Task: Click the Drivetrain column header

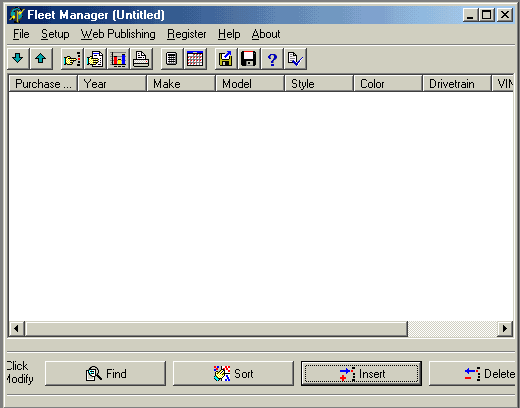Action: (457, 84)
